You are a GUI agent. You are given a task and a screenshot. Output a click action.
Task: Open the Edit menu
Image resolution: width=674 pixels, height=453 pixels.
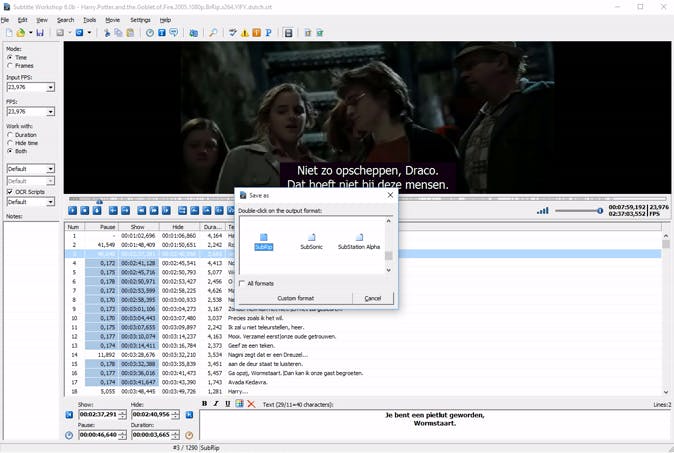22,20
